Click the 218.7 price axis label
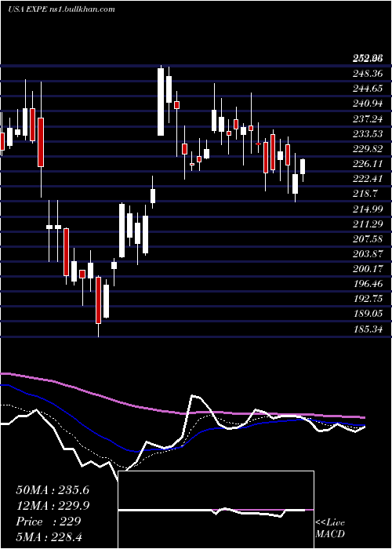 [x=365, y=194]
